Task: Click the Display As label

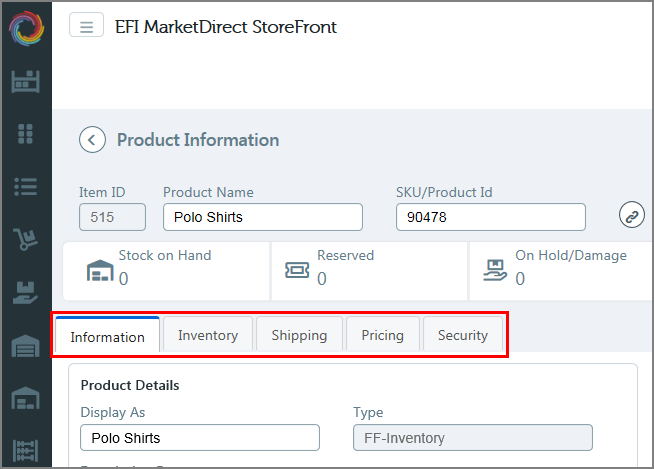Action: coord(113,412)
